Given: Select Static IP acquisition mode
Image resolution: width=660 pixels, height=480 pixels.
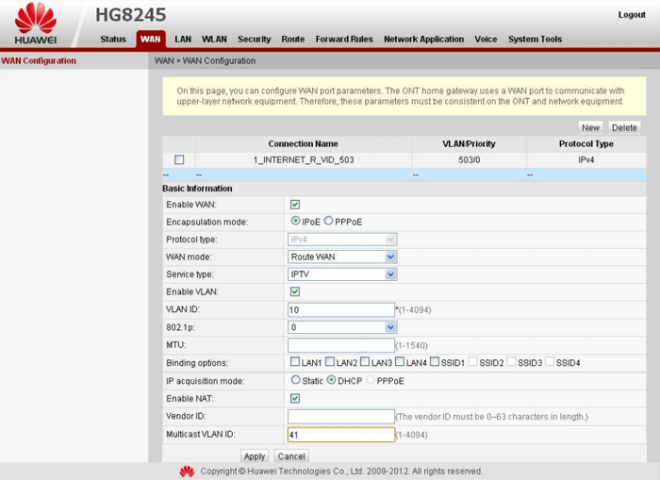Looking at the screenshot, I should 295,380.
